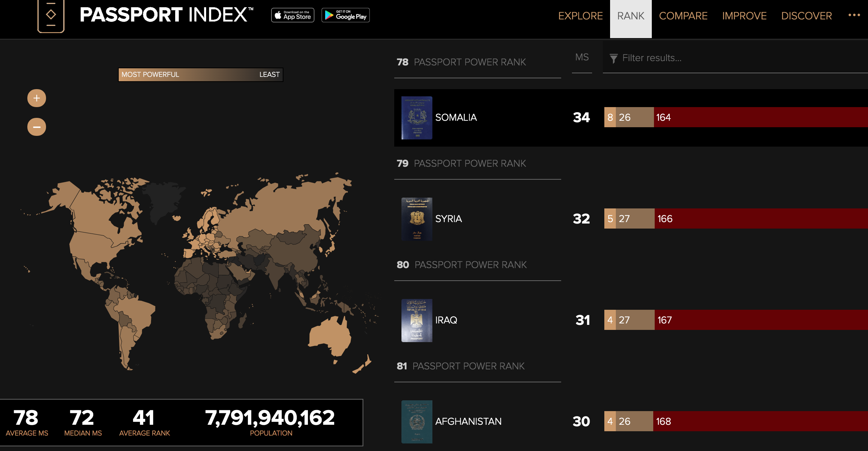Select the AFGHANISTAN country name
The width and height of the screenshot is (868, 451).
(x=468, y=422)
